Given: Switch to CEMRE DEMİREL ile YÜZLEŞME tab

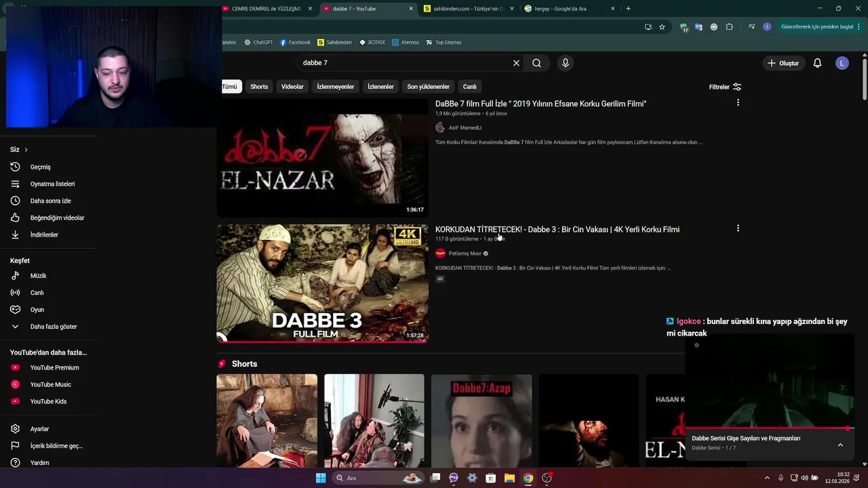Looking at the screenshot, I should [267, 9].
